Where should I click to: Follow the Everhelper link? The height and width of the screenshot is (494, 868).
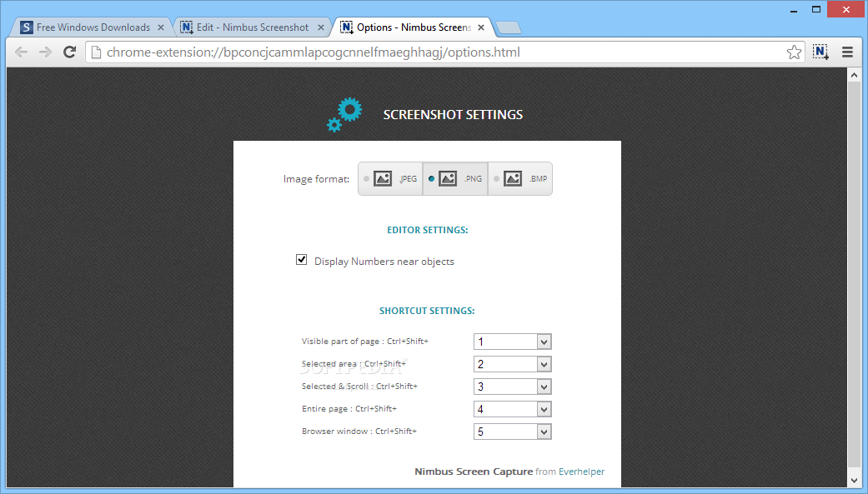click(x=581, y=472)
